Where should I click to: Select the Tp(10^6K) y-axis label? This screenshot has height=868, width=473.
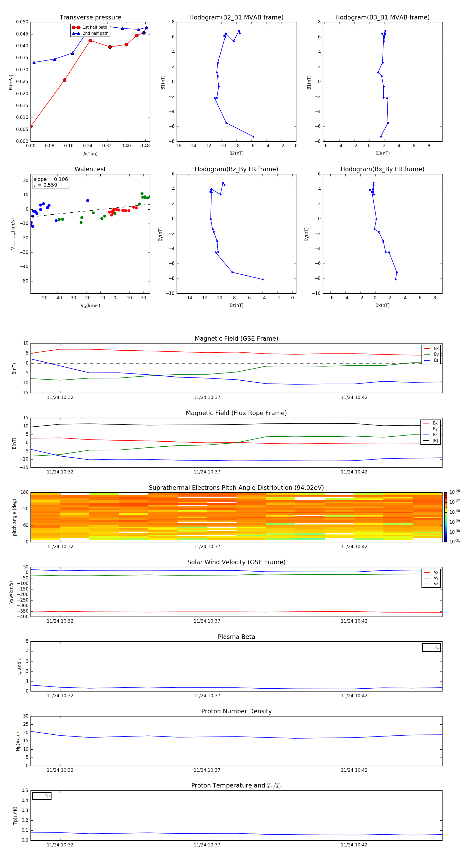pos(15,816)
